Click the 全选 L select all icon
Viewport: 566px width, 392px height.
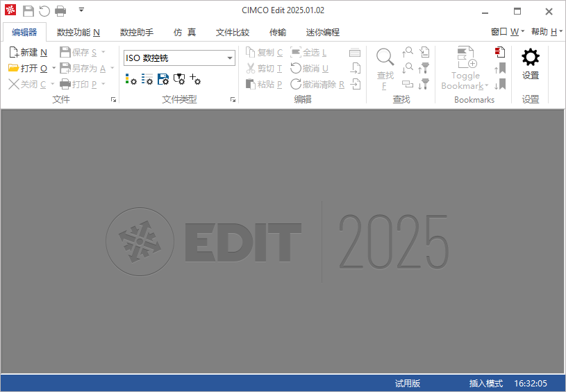click(x=296, y=53)
